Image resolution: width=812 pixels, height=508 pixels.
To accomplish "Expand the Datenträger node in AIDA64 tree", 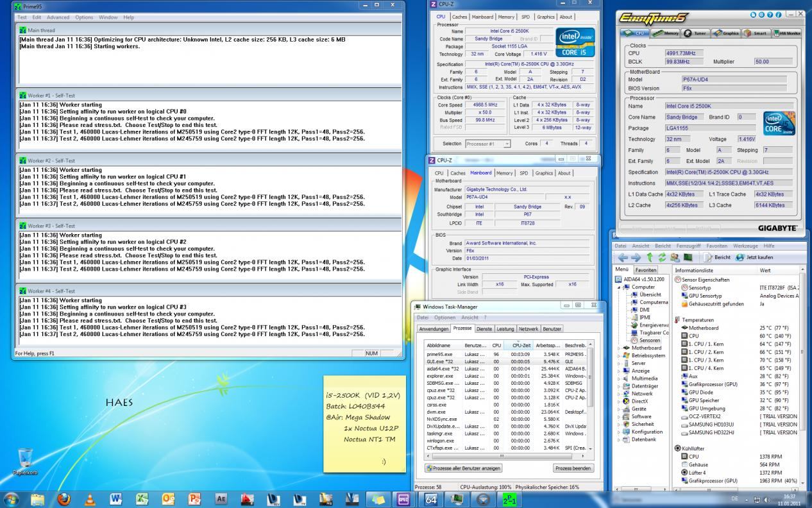I will click(x=619, y=386).
